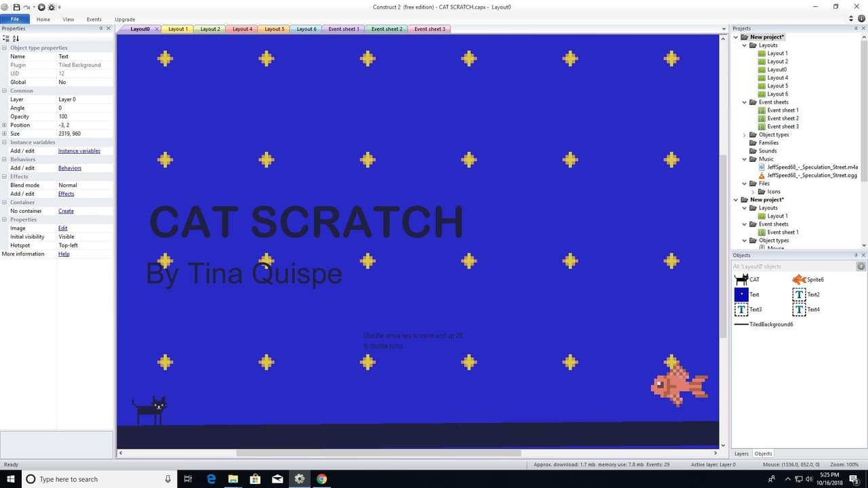This screenshot has height=488, width=868.
Task: Open Layout 4 in Projects tree
Action: click(773, 78)
